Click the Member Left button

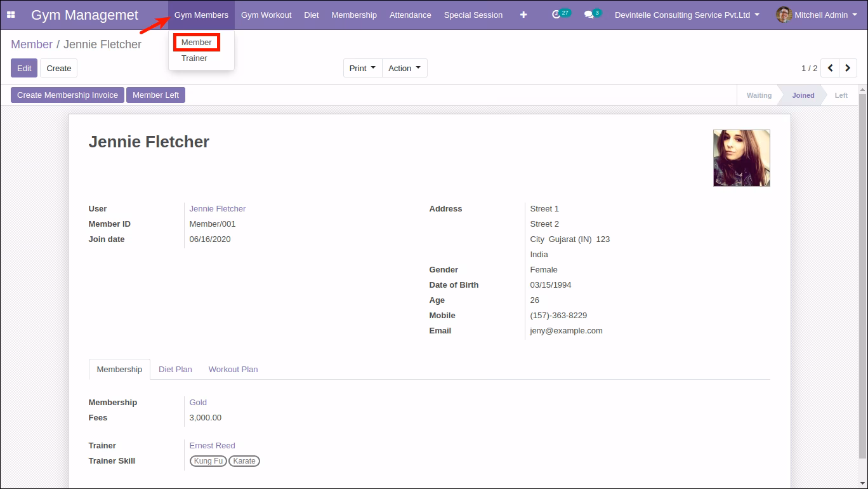155,95
